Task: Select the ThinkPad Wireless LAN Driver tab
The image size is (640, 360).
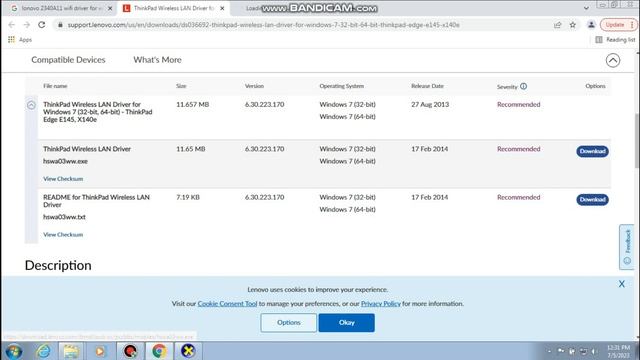Action: pos(174,8)
